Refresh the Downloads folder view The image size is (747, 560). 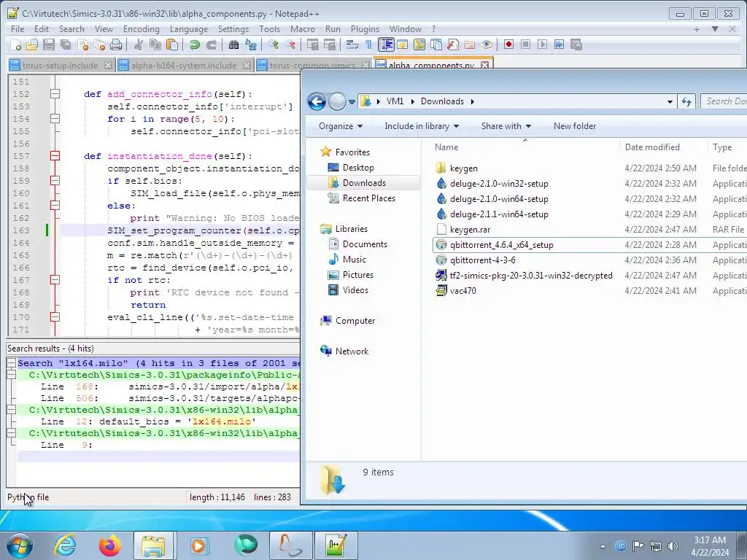(x=686, y=101)
